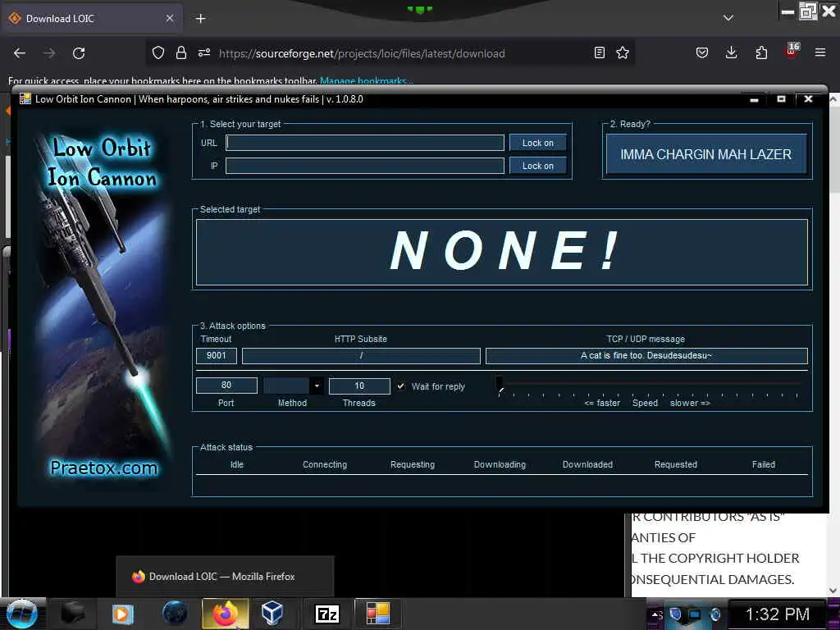This screenshot has width=840, height=630.
Task: Open the Firefox extensions puzzle icon
Action: [x=761, y=52]
